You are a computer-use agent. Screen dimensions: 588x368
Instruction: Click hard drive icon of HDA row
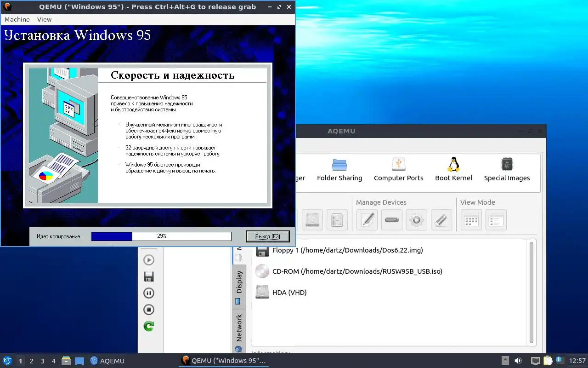262,292
